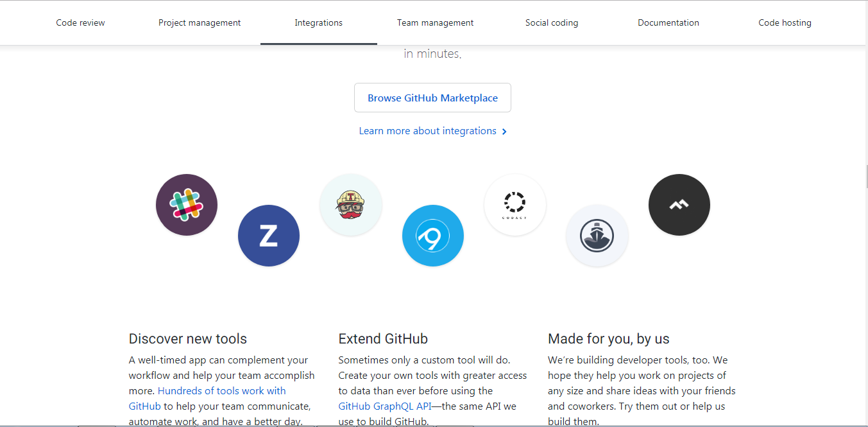Image resolution: width=868 pixels, height=427 pixels.
Task: Click chevron arrow beside Learn more link
Action: [x=504, y=132]
